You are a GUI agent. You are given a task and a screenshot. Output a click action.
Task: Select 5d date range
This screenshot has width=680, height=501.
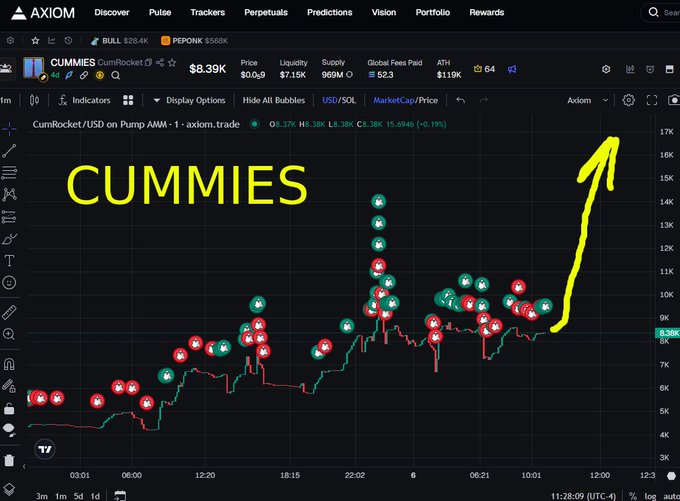tap(78, 496)
